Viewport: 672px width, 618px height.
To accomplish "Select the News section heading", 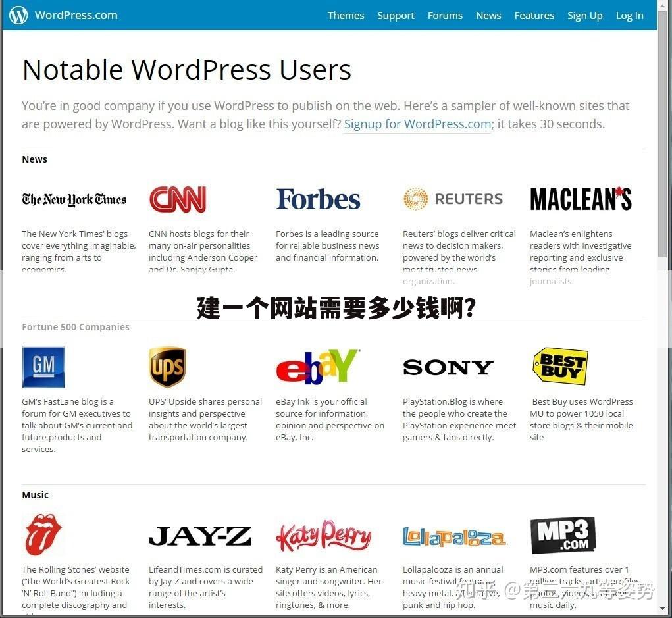I will (x=34, y=159).
